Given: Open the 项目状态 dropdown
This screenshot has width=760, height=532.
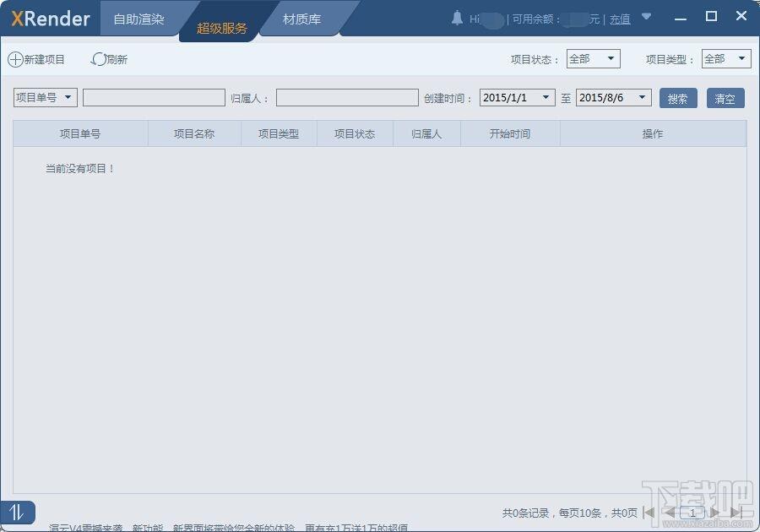Looking at the screenshot, I should (594, 58).
